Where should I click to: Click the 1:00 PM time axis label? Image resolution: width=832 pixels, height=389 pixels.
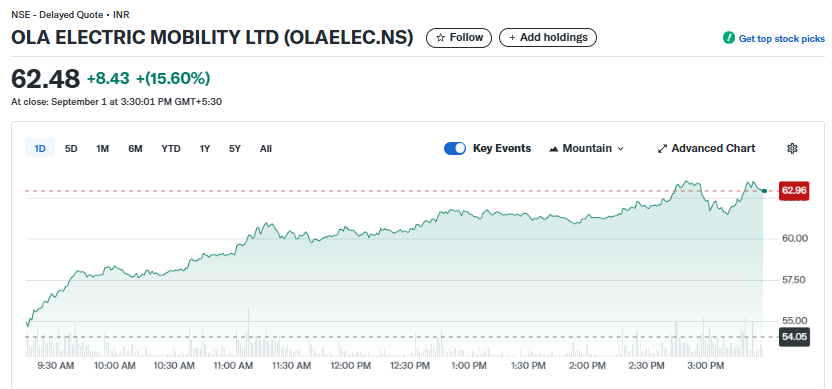tap(469, 366)
